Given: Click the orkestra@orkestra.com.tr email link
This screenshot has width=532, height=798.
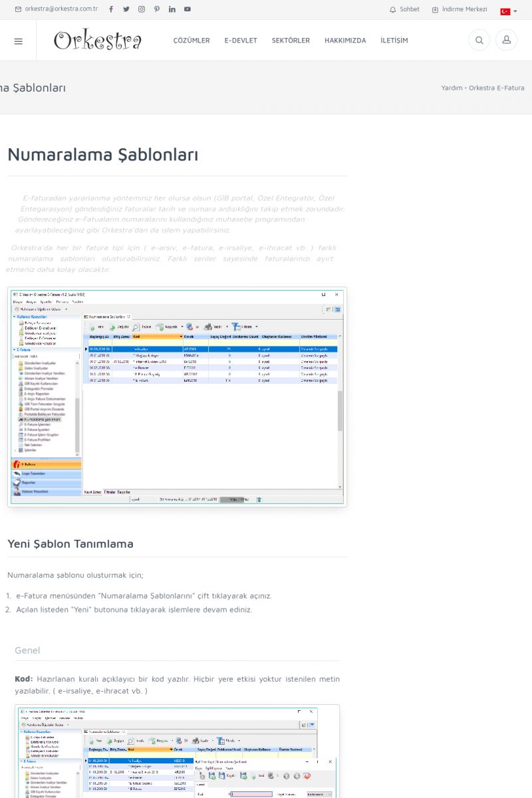Looking at the screenshot, I should (x=57, y=9).
